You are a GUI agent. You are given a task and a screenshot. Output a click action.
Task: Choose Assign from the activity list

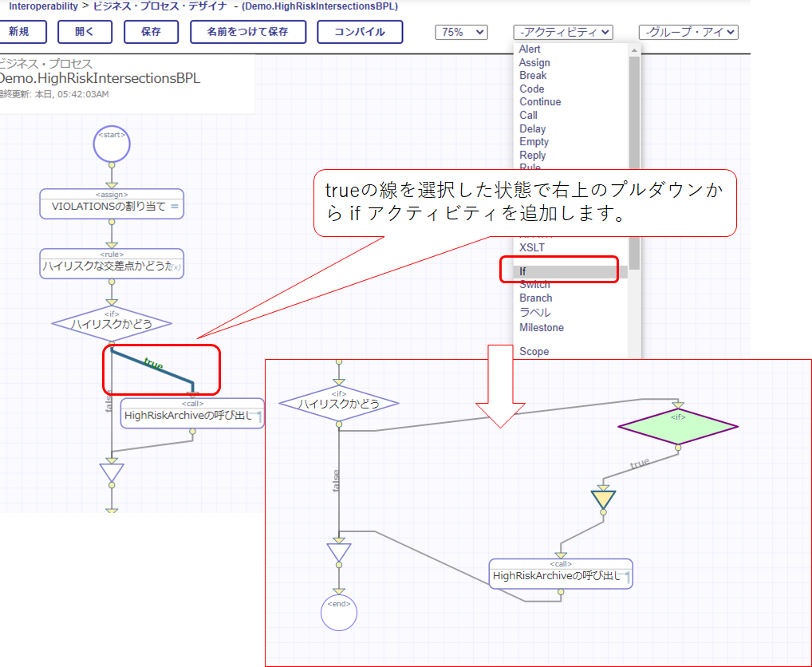[534, 62]
